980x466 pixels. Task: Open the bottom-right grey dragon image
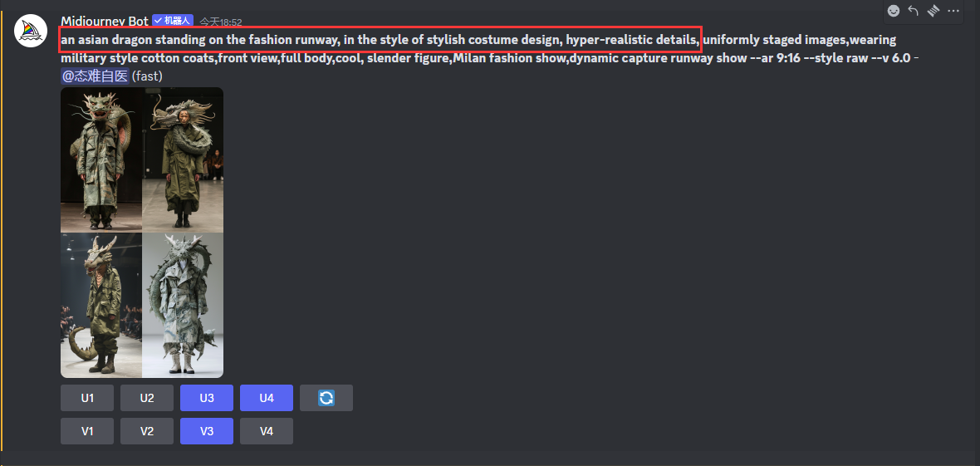click(x=183, y=305)
